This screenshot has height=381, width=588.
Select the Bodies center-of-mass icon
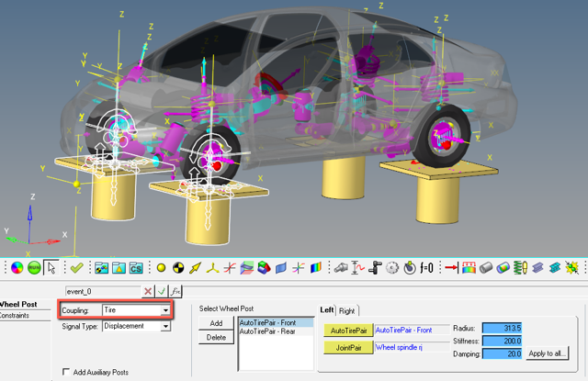tap(177, 268)
